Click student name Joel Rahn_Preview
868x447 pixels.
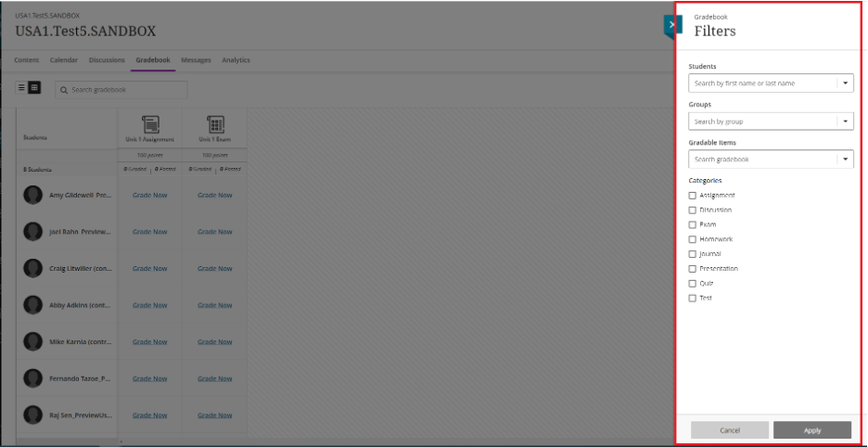tap(81, 232)
